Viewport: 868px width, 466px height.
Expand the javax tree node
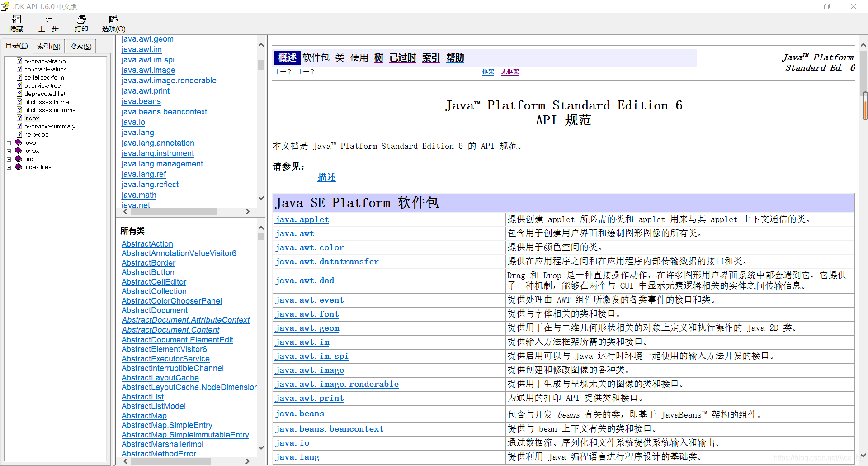coord(9,151)
